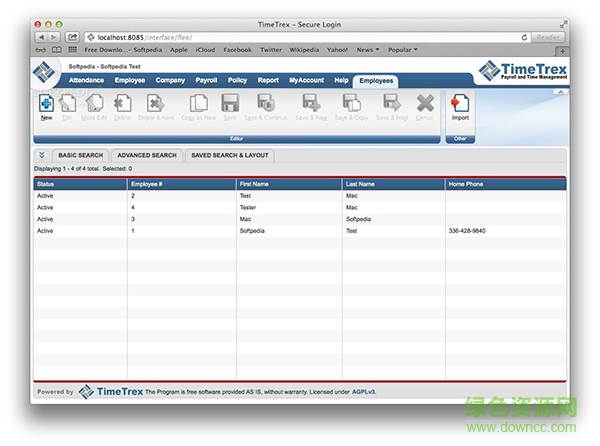Viewport: 600px width, 446px height.
Task: Open the News bookmarks dropdown
Action: pos(368,50)
